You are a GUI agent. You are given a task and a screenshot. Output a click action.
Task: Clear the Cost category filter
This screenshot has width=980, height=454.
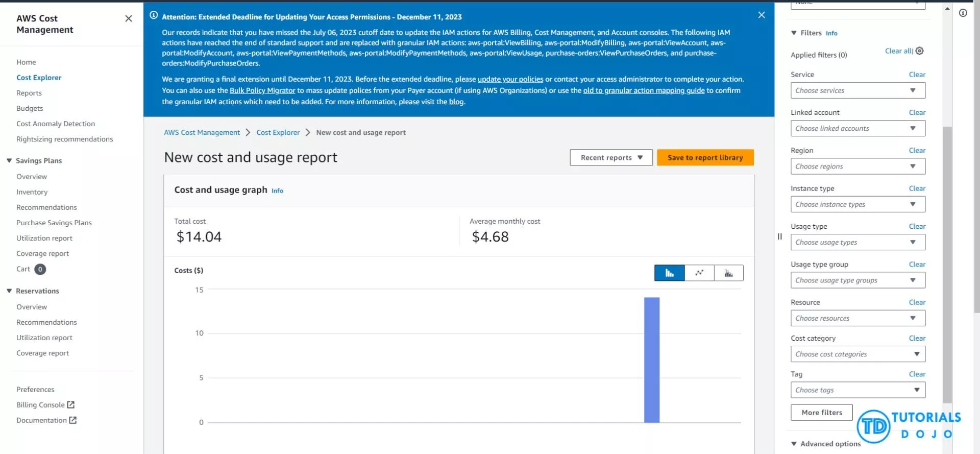tap(917, 338)
